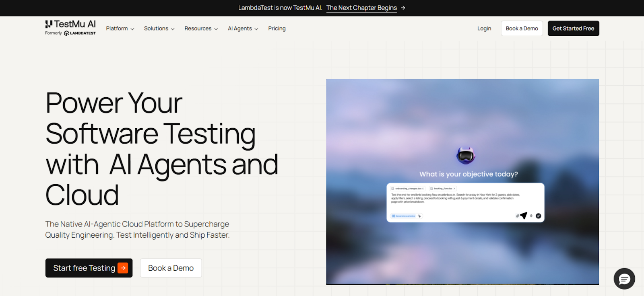Remove the booking_flow.doc attachment chip
This screenshot has width=644, height=296.
point(454,189)
